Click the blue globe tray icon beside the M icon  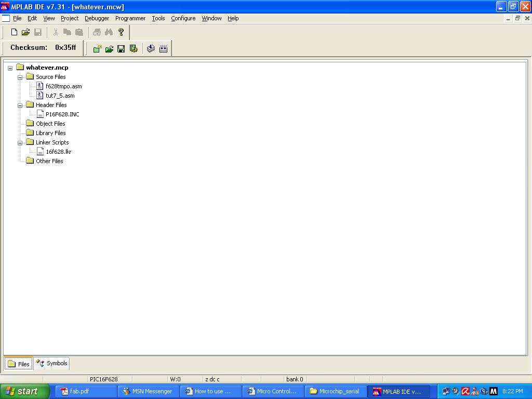[484, 391]
